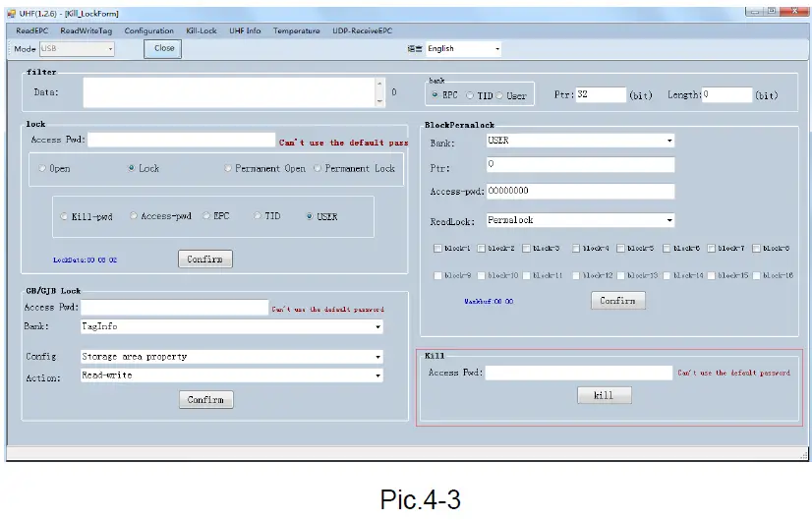The image size is (812, 520).
Task: Click the Access-pwd field showing 00000000
Action: 581,191
